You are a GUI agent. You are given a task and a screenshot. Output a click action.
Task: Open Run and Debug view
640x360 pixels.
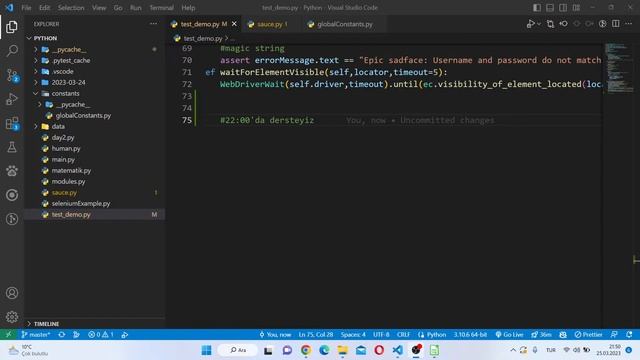click(12, 99)
